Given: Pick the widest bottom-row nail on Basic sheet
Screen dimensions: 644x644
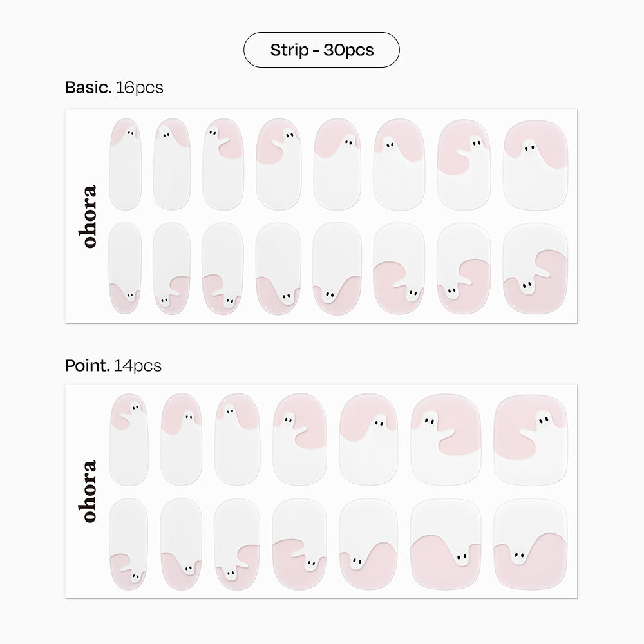Looking at the screenshot, I should (535, 268).
